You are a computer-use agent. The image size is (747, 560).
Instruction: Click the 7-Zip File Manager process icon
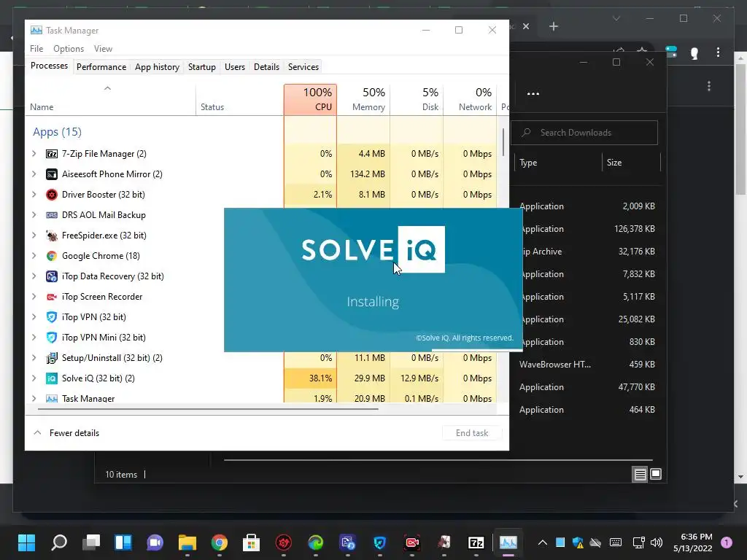coord(52,154)
